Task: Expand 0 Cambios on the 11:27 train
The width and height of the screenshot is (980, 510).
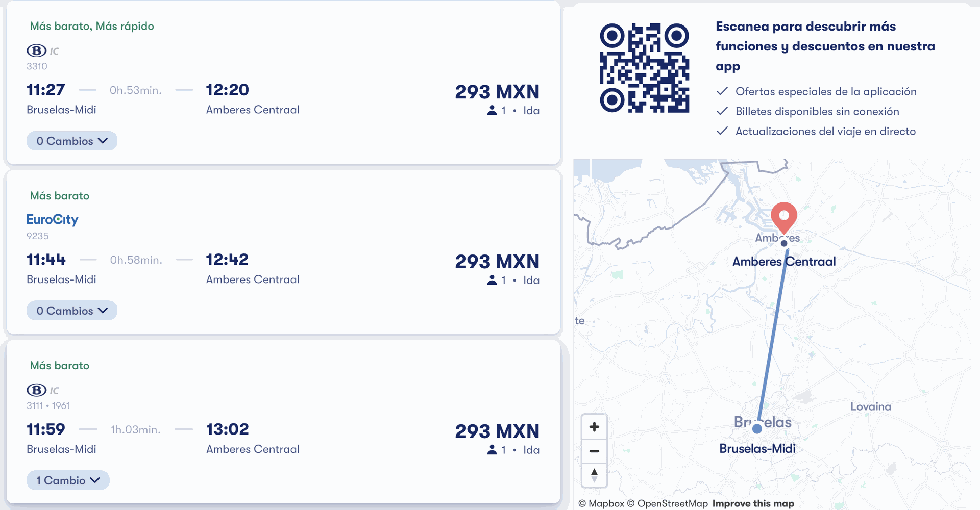Action: click(72, 141)
